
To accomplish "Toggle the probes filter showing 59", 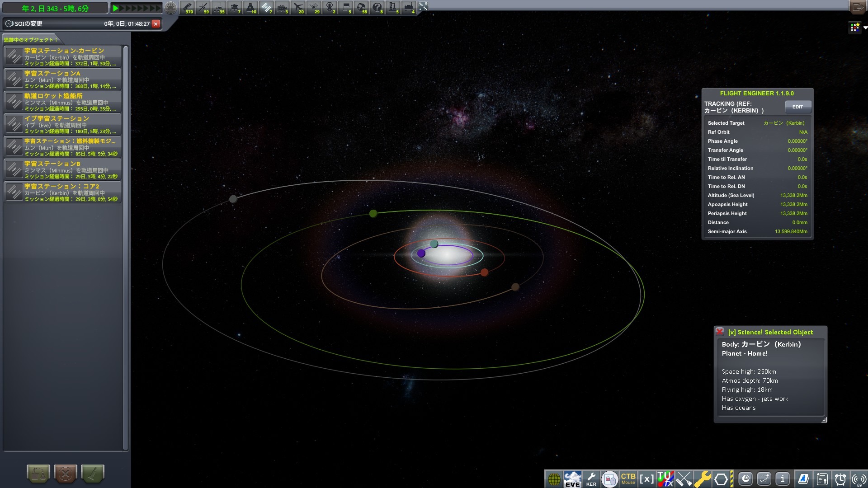I will point(203,7).
